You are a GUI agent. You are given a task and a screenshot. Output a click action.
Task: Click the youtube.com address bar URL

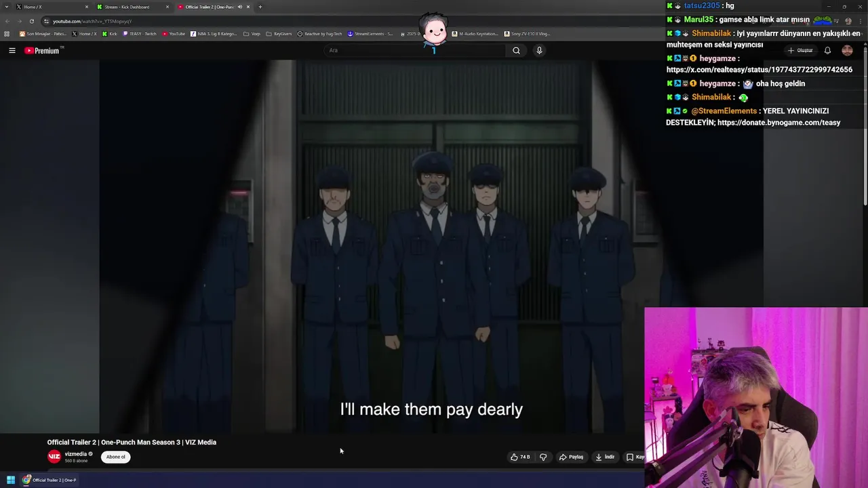pyautogui.click(x=92, y=21)
